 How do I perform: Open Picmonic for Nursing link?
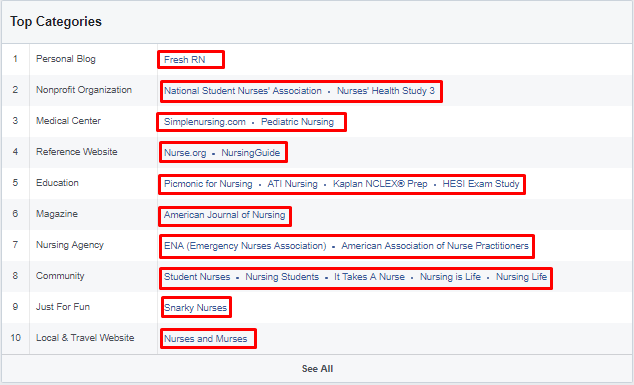tap(208, 184)
